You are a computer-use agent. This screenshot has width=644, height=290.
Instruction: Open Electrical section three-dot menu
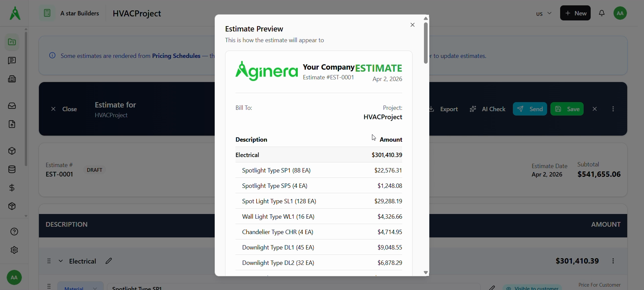tap(613, 261)
